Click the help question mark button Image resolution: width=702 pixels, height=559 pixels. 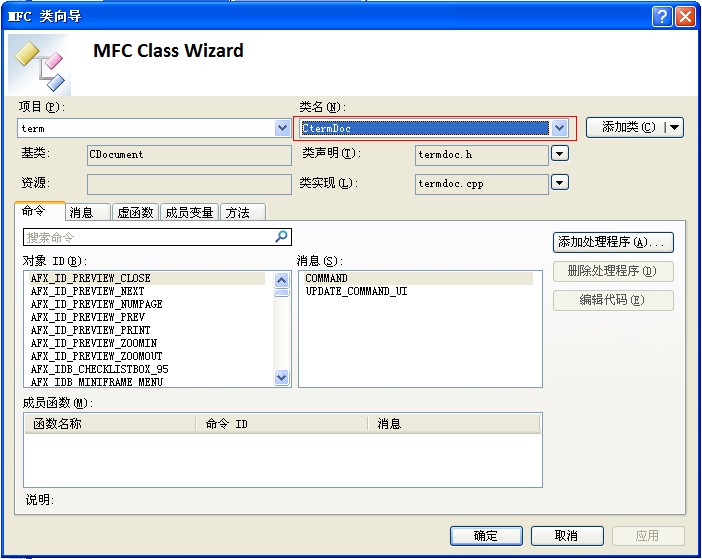pyautogui.click(x=662, y=17)
